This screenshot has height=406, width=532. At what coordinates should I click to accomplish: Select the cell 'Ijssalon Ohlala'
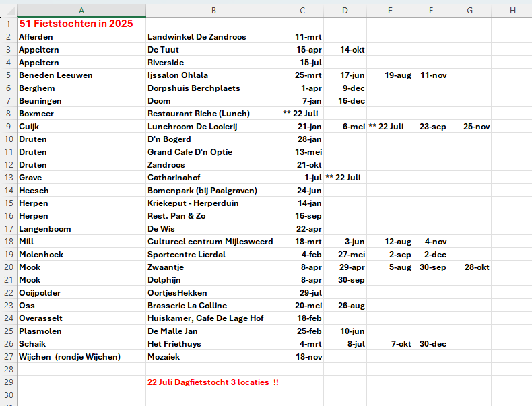(213, 75)
